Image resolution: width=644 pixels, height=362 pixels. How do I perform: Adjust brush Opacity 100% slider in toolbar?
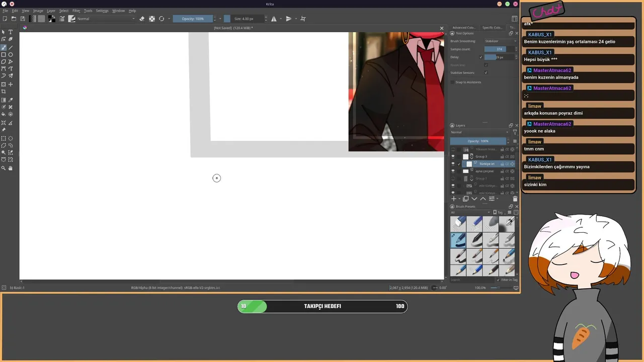(194, 19)
